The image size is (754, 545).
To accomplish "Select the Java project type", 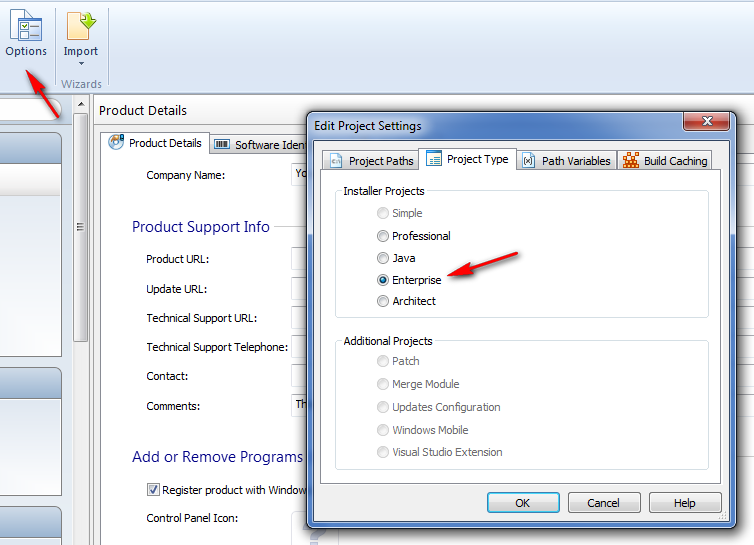I will (x=396, y=258).
